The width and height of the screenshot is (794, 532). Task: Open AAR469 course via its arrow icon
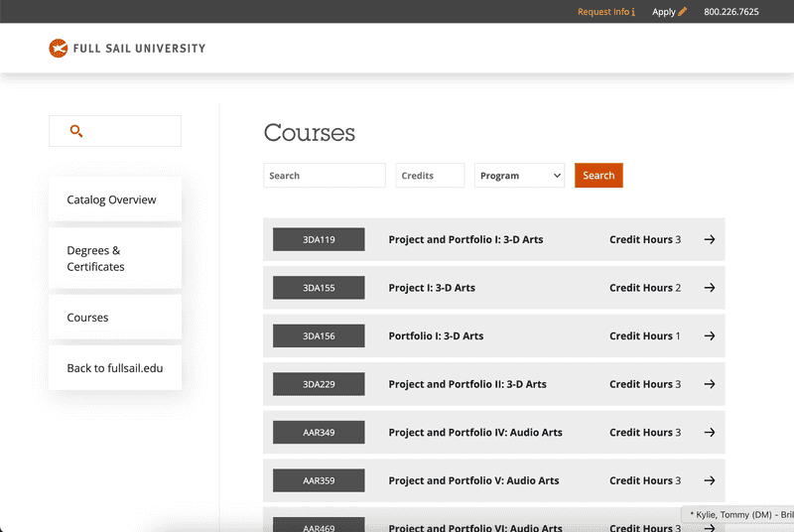[x=710, y=527]
